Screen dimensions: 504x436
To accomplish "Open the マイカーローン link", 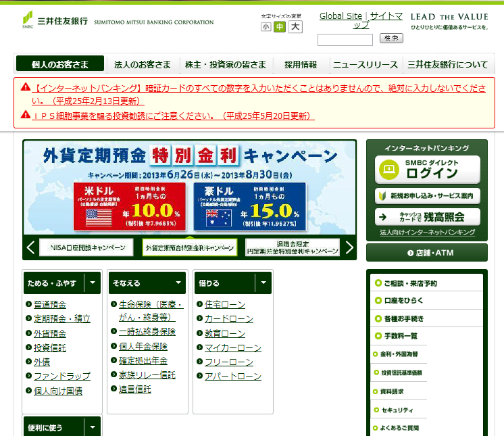I will (233, 347).
